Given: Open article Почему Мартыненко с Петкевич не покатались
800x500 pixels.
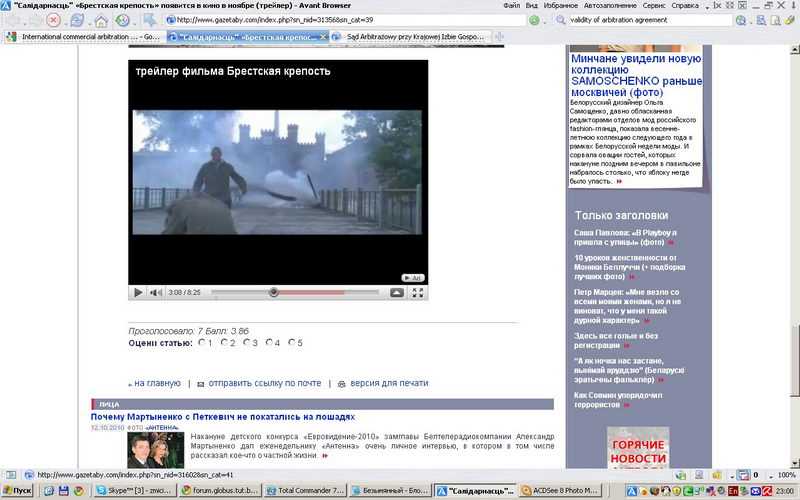Looking at the screenshot, I should 222,417.
